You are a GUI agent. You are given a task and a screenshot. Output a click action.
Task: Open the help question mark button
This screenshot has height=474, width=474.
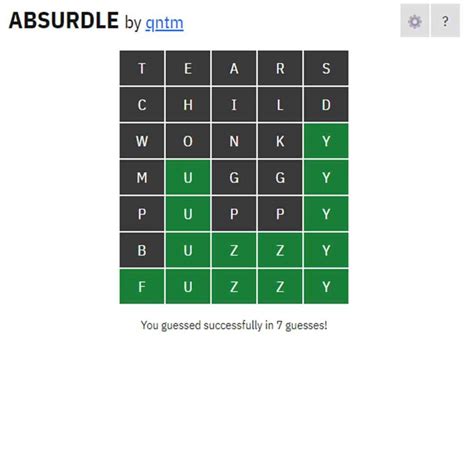pyautogui.click(x=445, y=21)
